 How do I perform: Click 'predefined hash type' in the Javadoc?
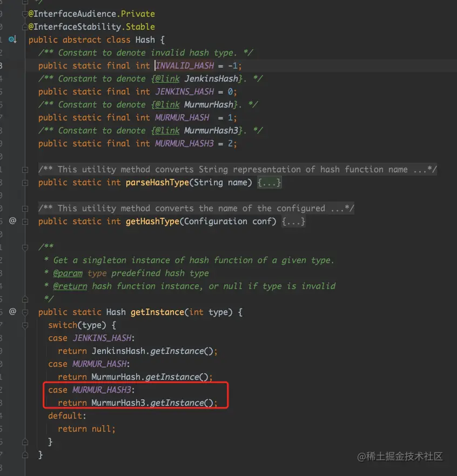(x=160, y=273)
